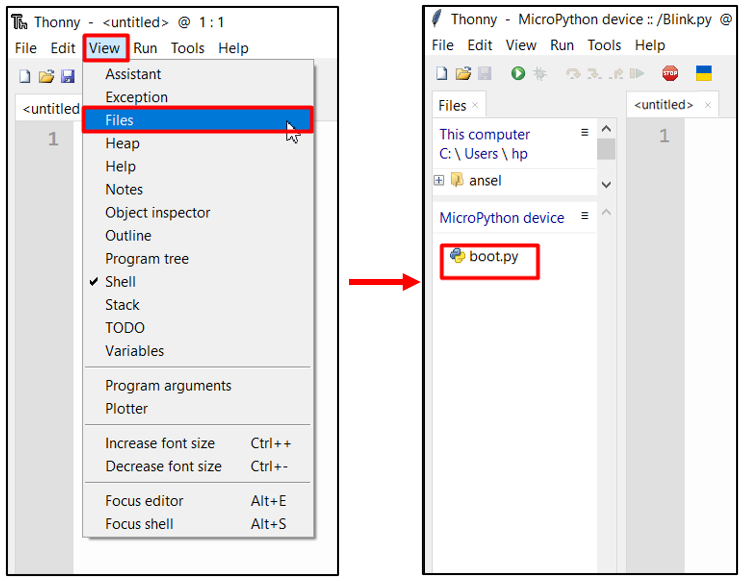Click This computer scrollbar down arrow
This screenshot has height=582, width=745.
coord(606,185)
